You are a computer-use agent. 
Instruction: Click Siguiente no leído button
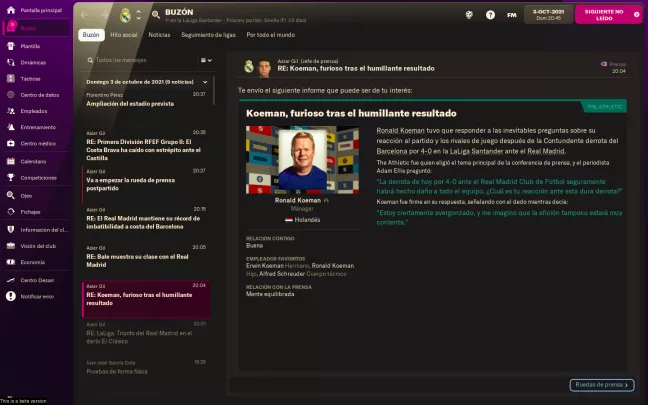pyautogui.click(x=608, y=15)
